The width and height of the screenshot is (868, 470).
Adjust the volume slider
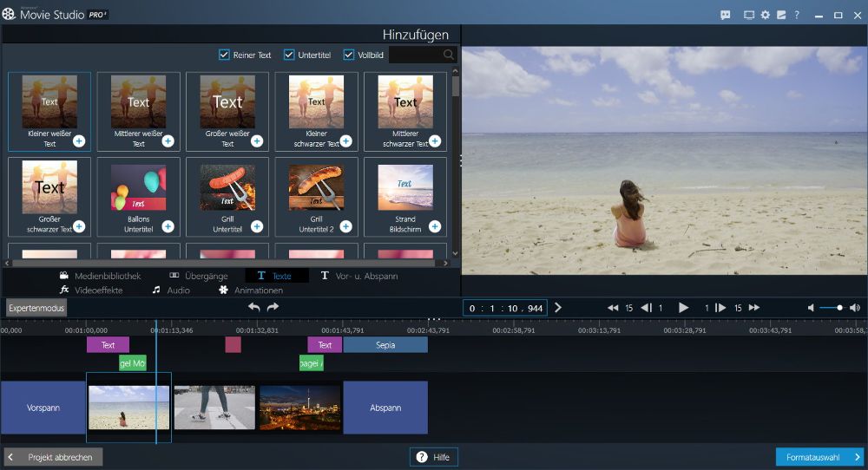[838, 308]
